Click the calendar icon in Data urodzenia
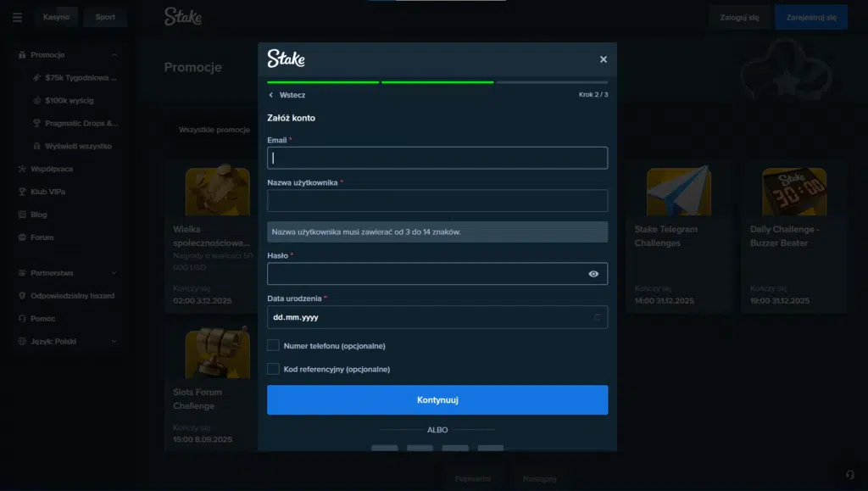 597,317
